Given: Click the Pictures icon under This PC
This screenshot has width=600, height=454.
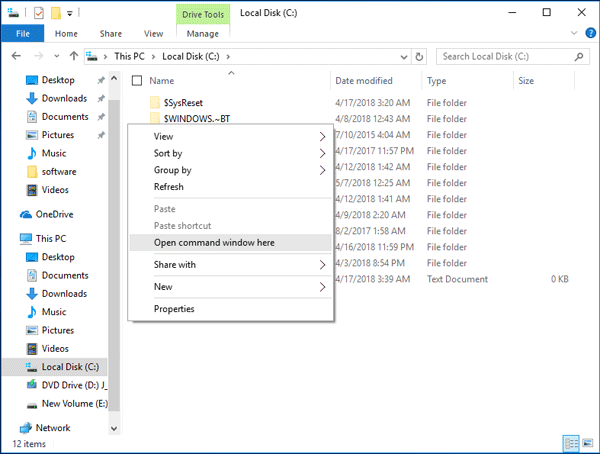Looking at the screenshot, I should (x=32, y=330).
